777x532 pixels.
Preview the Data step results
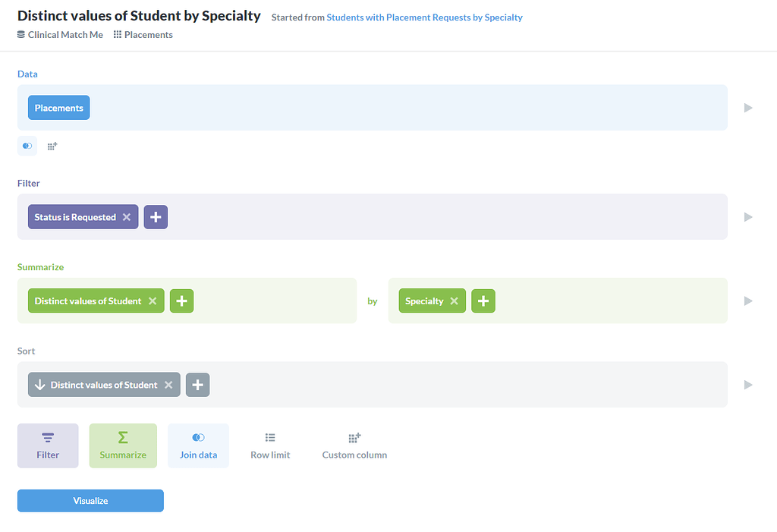tap(748, 108)
